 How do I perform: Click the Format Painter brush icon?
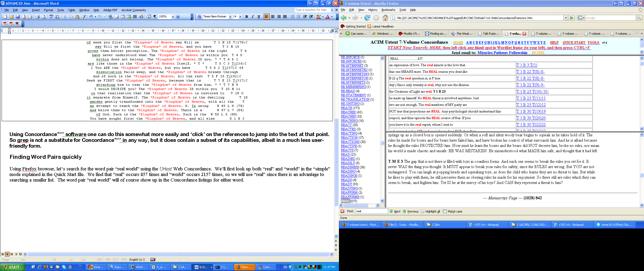point(84,17)
